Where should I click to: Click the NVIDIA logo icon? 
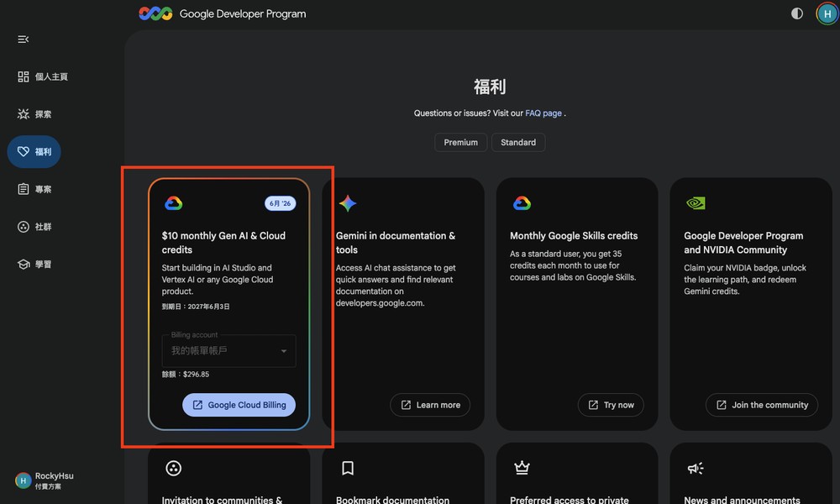(696, 203)
